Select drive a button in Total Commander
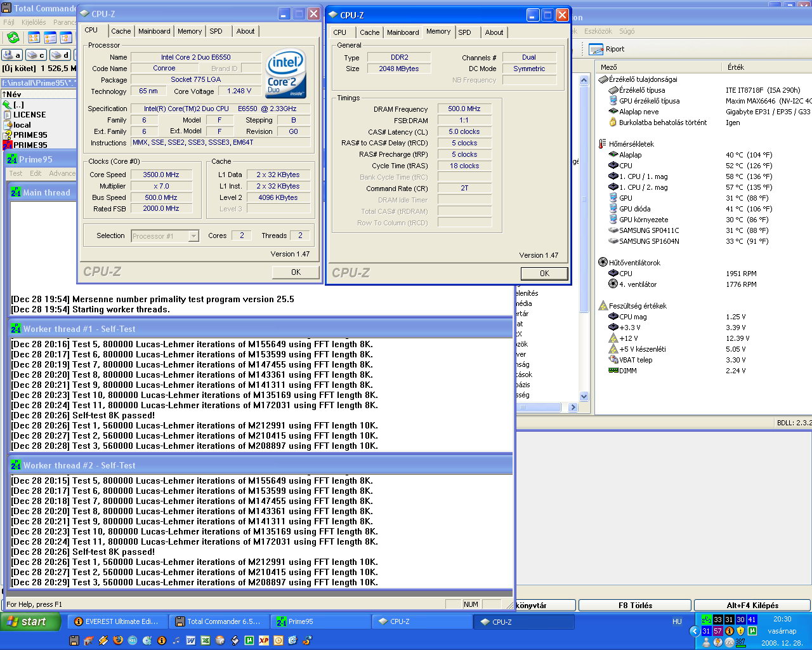 (x=12, y=55)
